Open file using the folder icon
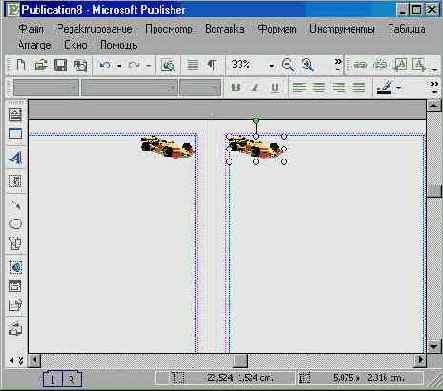Viewport: 443px width, 391px height. pos(41,65)
